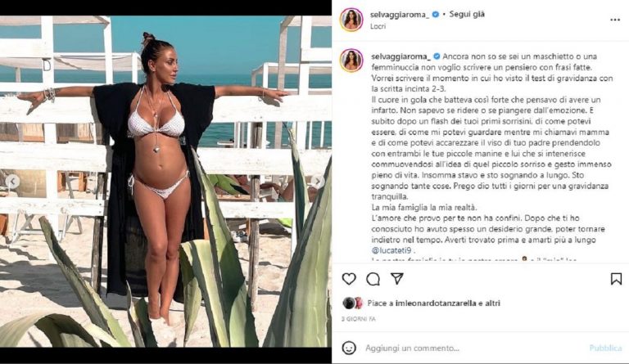Save post with bookmark icon

pyautogui.click(x=616, y=279)
